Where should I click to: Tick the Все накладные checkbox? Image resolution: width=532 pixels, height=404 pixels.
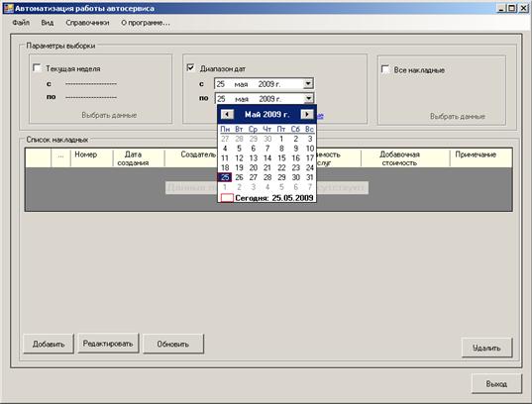point(385,69)
